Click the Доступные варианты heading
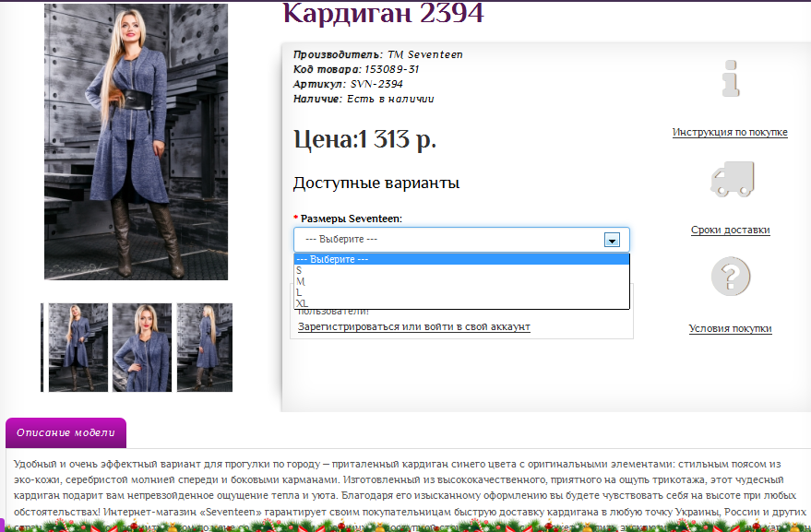Viewport: 811px width, 532px height. click(x=376, y=183)
